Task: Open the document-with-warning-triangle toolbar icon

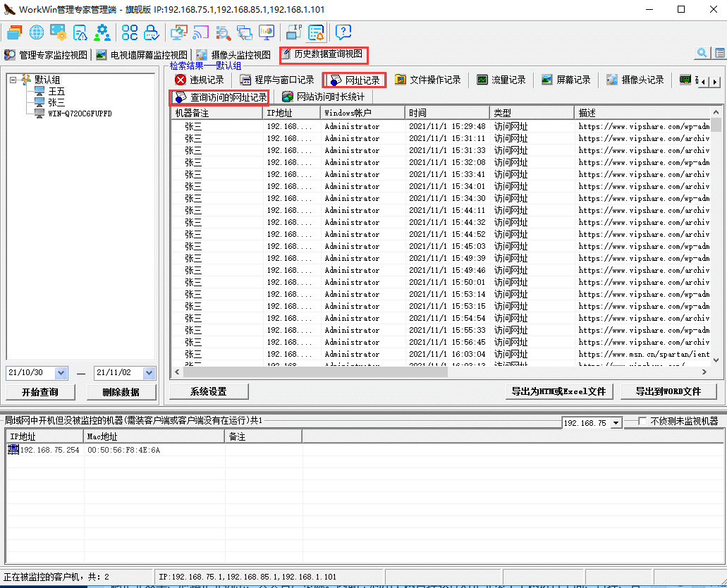Action: (x=80, y=32)
